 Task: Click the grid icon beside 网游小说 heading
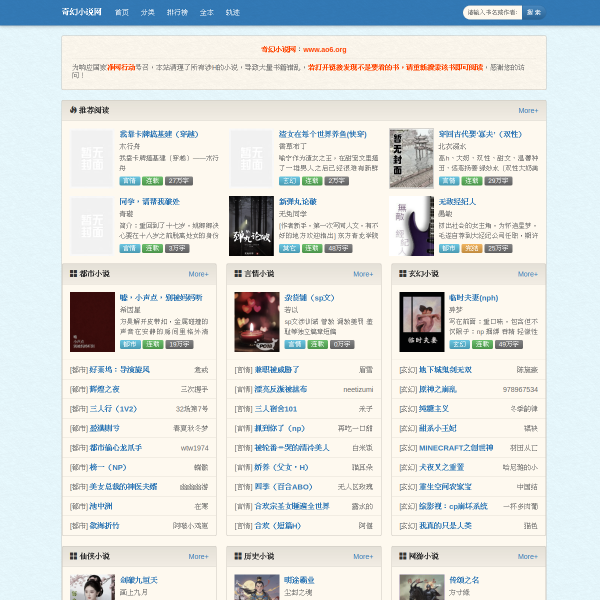point(403,556)
